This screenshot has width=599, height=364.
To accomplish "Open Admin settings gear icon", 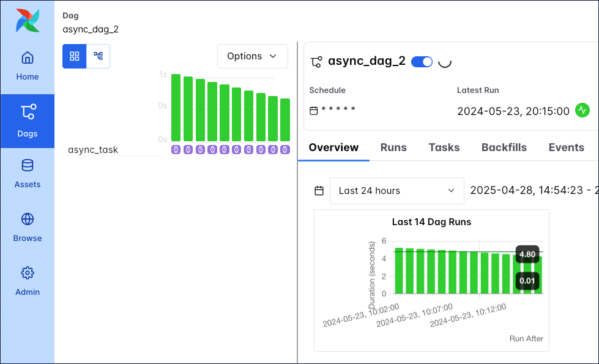I will point(27,272).
